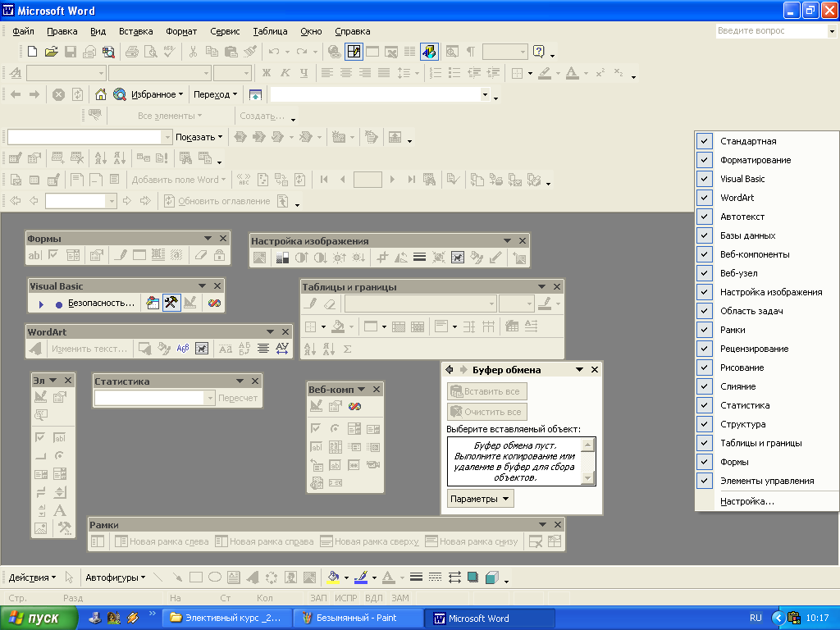This screenshot has width=840, height=630.
Task: Switch to Безымянный - Paint in taskbar
Action: click(358, 619)
